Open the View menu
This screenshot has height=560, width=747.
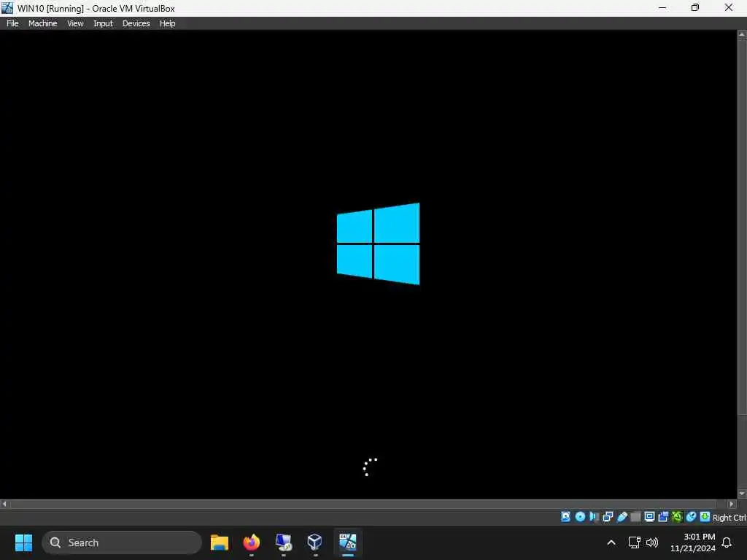[x=75, y=23]
